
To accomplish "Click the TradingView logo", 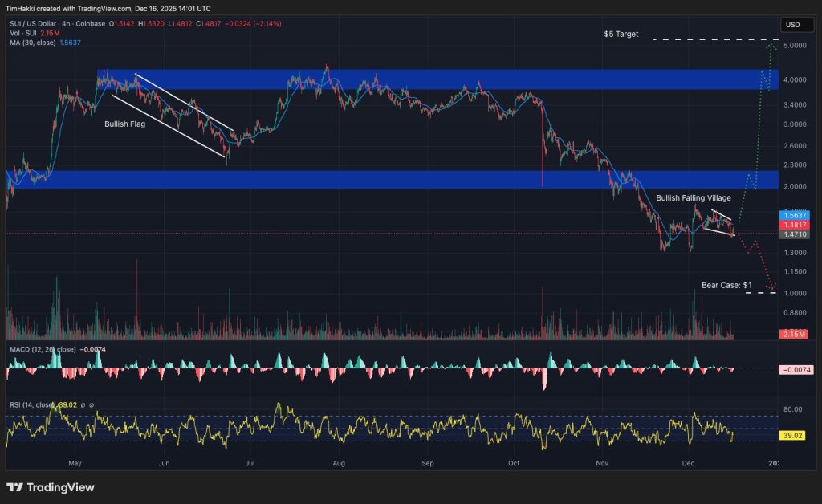I will [50, 487].
